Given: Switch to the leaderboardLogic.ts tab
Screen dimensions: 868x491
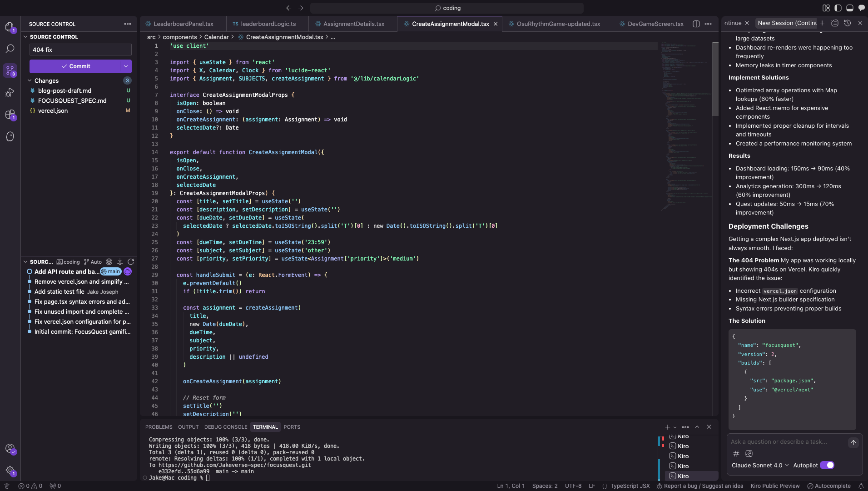Looking at the screenshot, I should [x=268, y=24].
